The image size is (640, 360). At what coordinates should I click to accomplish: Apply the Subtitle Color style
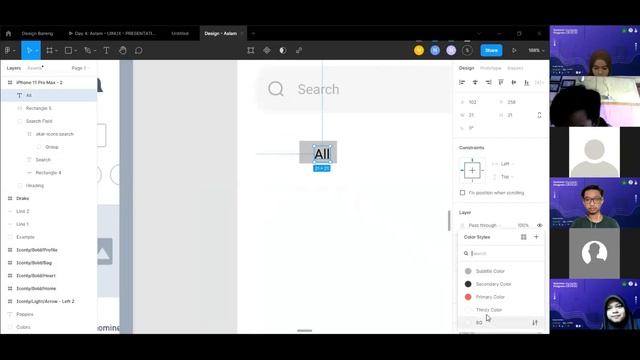coord(501,271)
